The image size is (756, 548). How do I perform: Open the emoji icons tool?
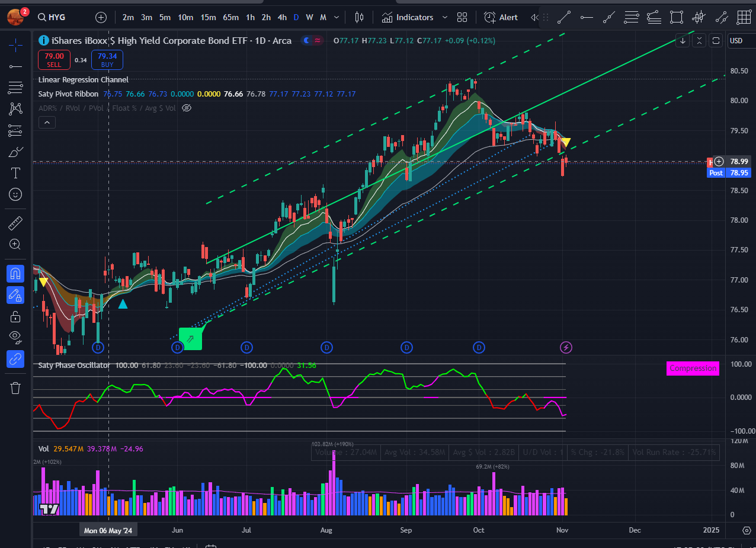(15, 194)
